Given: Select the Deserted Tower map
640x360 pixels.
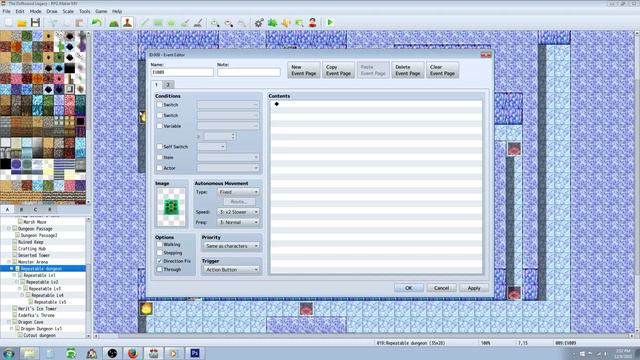Looking at the screenshot, I should tap(34, 255).
